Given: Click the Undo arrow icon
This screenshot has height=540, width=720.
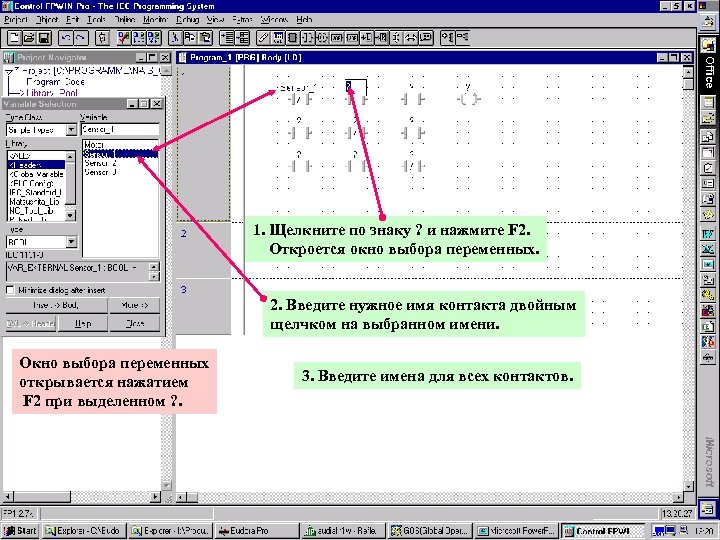Looking at the screenshot, I should 66,38.
